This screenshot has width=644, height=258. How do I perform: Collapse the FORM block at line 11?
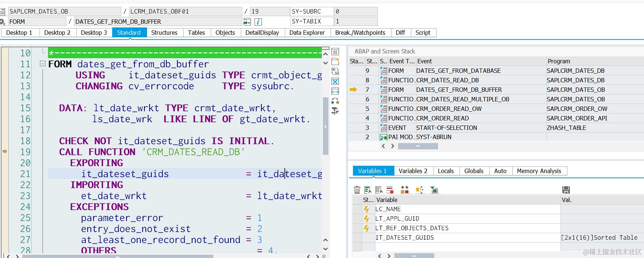43,64
